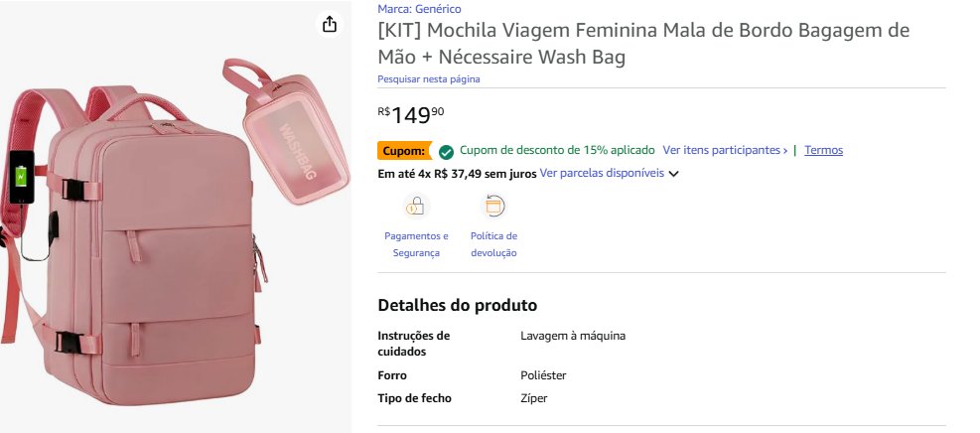Image resolution: width=980 pixels, height=433 pixels.
Task: Click the Detalhes do produto heading
Action: click(x=457, y=305)
